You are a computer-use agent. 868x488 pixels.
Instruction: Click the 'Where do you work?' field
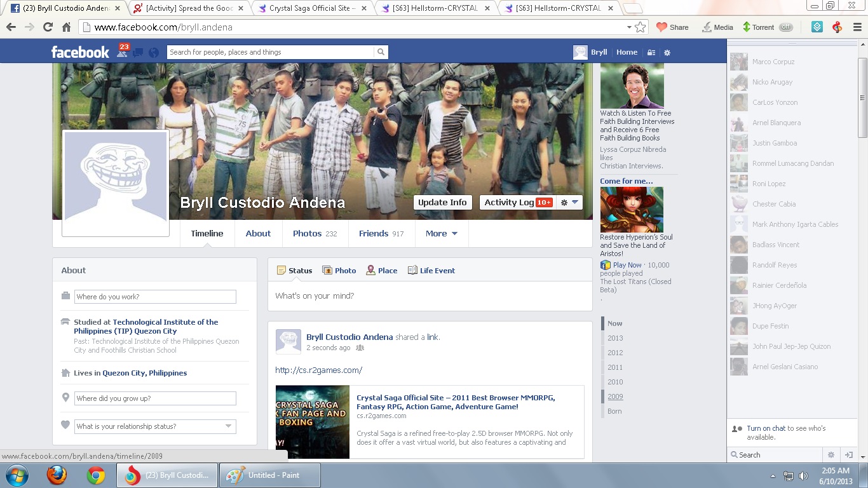[155, 297]
